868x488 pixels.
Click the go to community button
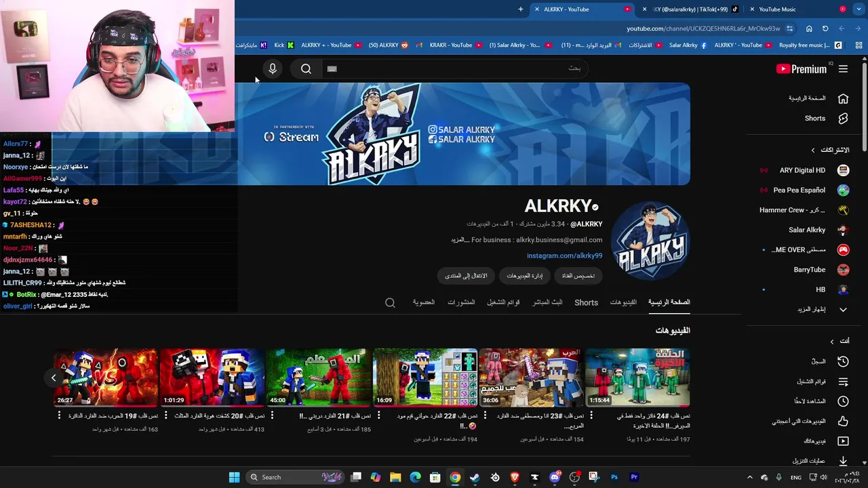click(x=466, y=276)
